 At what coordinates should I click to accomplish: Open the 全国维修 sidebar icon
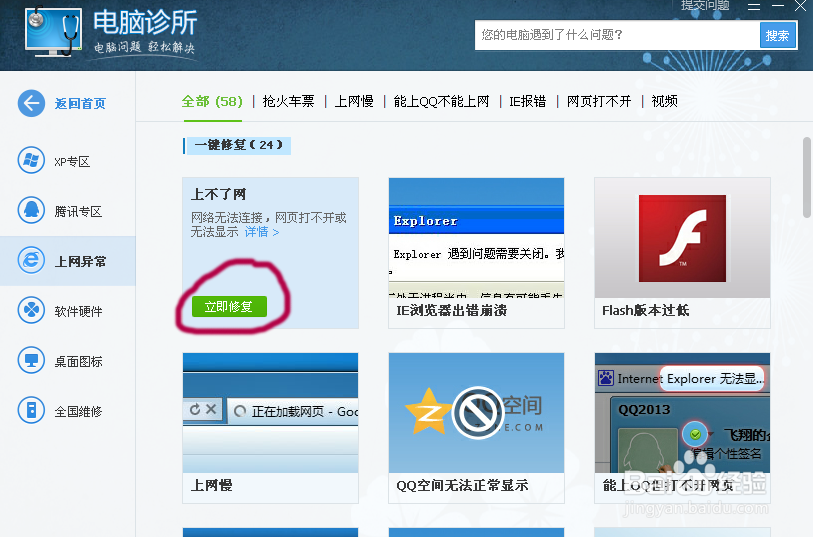click(31, 410)
